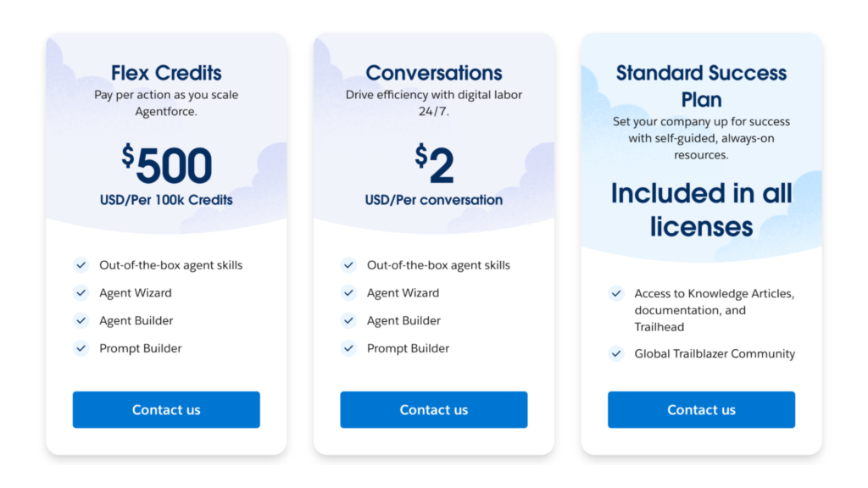Select the Standard Success Plan heading
868x488 pixels.
pos(701,86)
